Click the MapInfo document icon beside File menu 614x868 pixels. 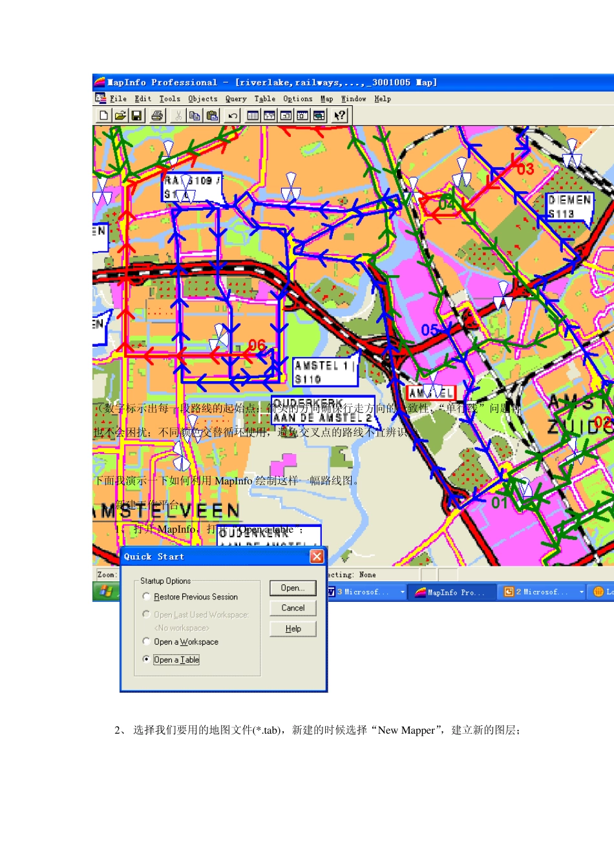tap(100, 98)
